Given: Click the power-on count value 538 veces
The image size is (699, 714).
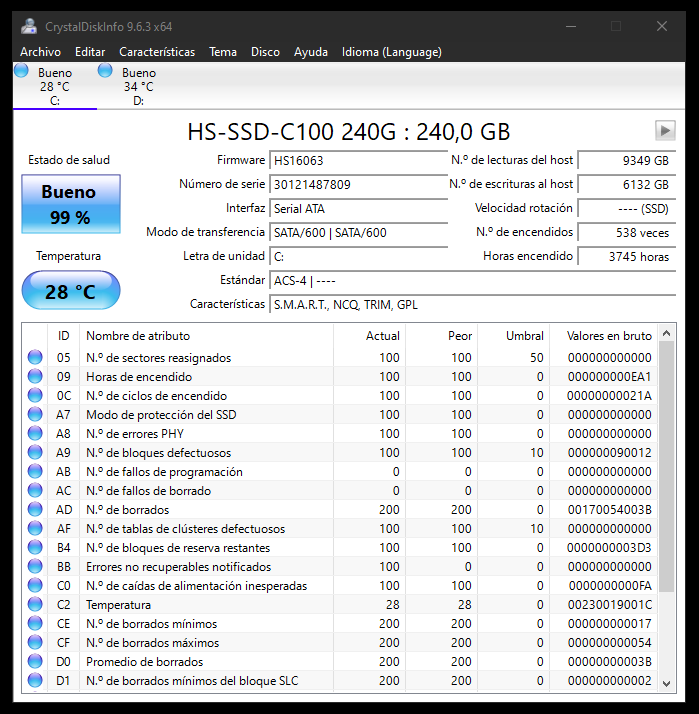Looking at the screenshot, I should [x=627, y=233].
